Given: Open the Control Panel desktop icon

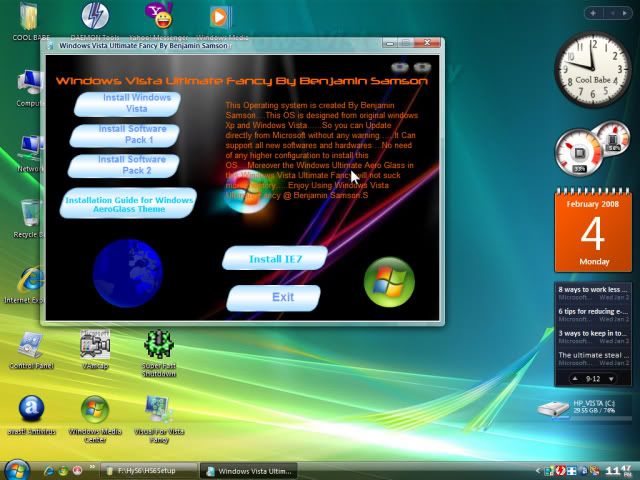Looking at the screenshot, I should (x=31, y=350).
